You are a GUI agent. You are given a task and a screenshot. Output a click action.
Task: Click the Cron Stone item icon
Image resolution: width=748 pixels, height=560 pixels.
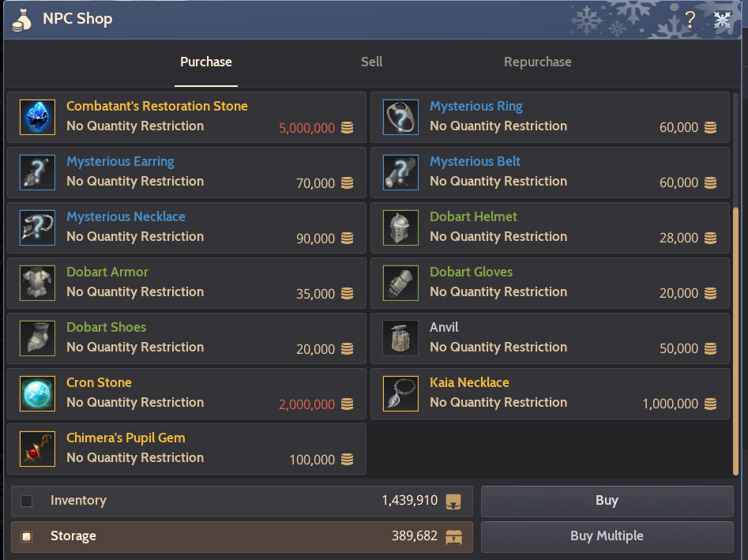[37, 393]
